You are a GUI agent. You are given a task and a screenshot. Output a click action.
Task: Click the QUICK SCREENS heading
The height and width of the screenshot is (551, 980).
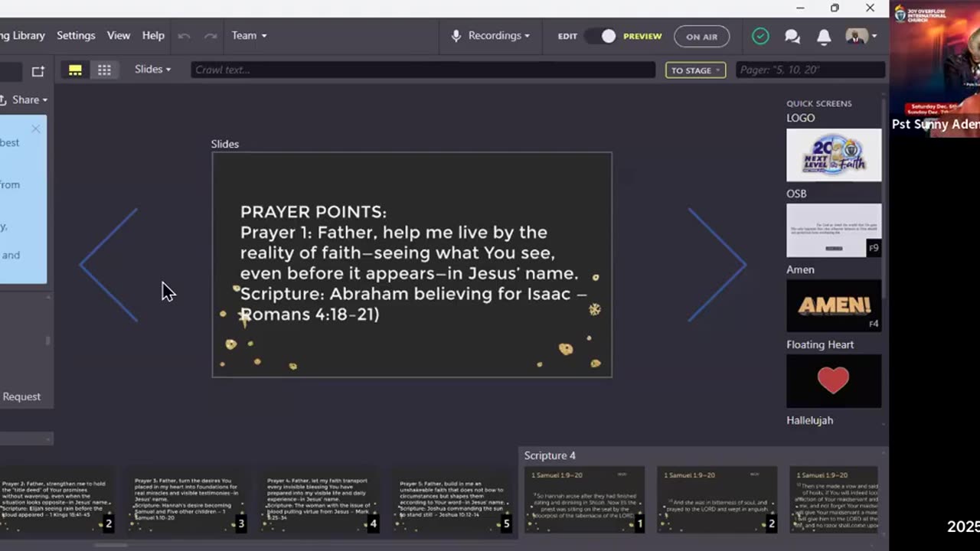click(x=818, y=103)
